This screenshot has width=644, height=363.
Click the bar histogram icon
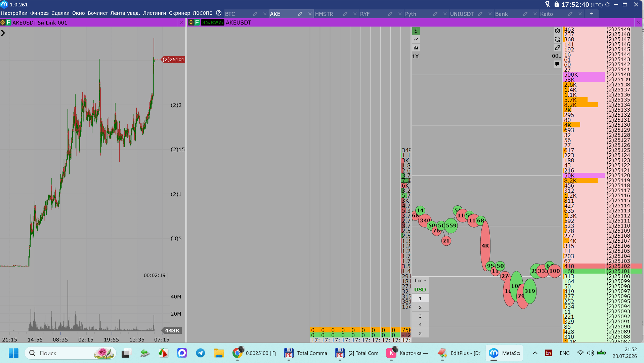click(x=416, y=48)
